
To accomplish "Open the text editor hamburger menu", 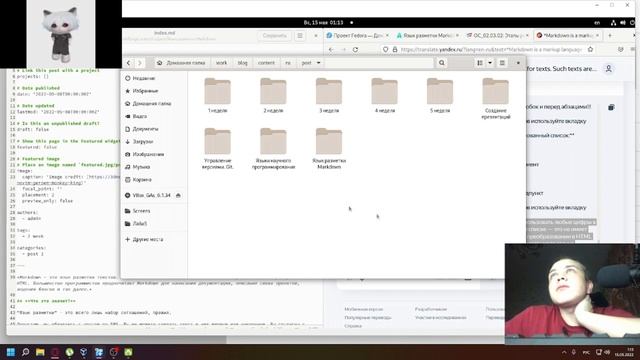I will [x=300, y=36].
